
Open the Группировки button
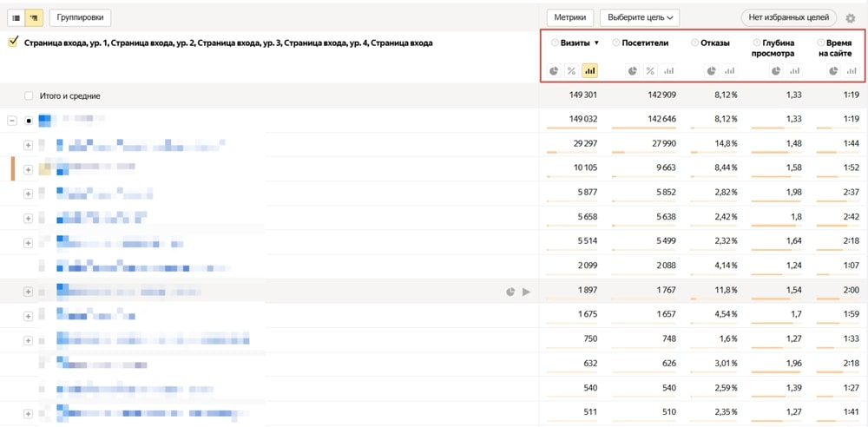(80, 17)
